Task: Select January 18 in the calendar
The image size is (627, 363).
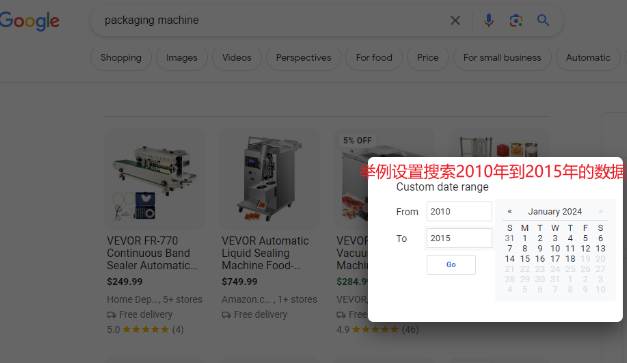Action: click(570, 259)
